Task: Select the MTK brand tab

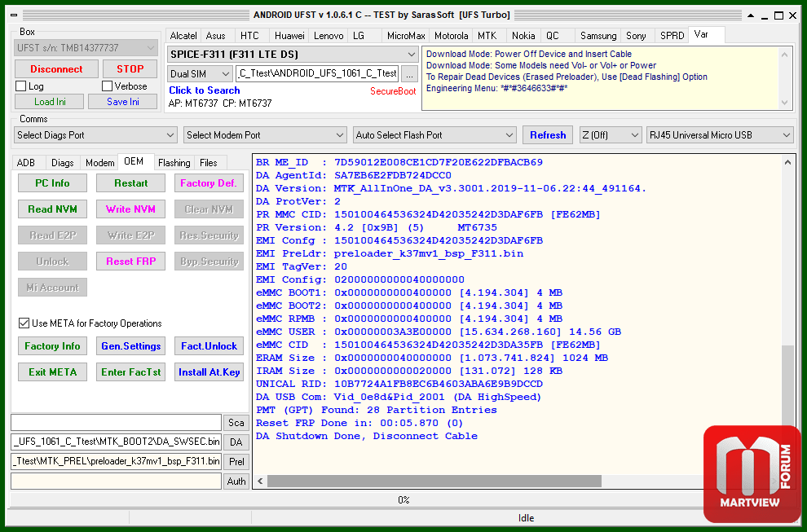Action: coord(487,36)
